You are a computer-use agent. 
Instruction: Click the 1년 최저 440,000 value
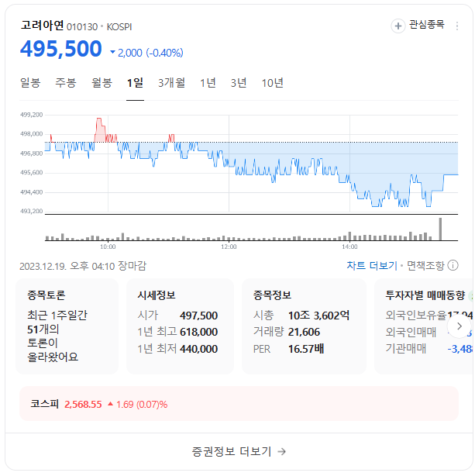coord(198,349)
